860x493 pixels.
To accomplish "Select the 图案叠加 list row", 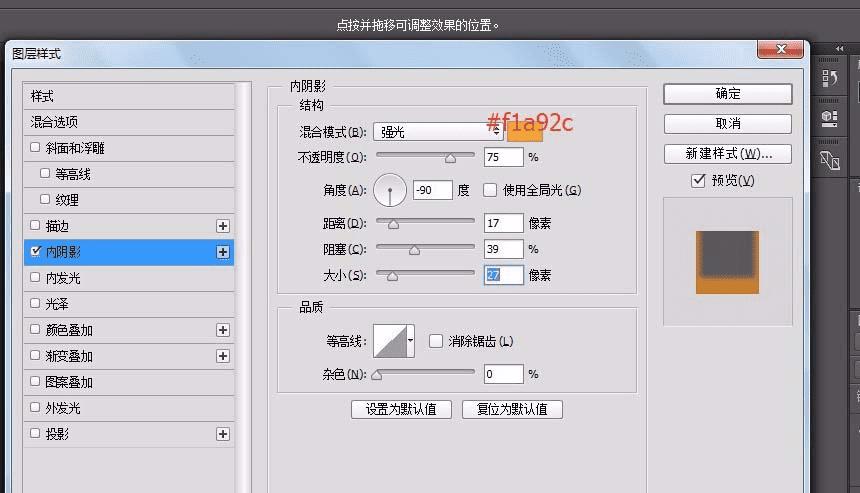I will click(x=129, y=382).
